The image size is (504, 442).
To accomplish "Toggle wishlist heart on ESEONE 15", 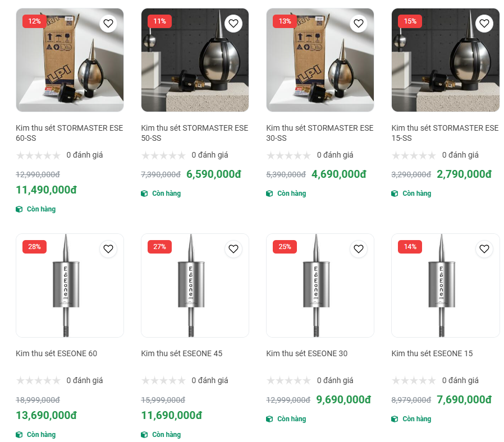I will (484, 249).
